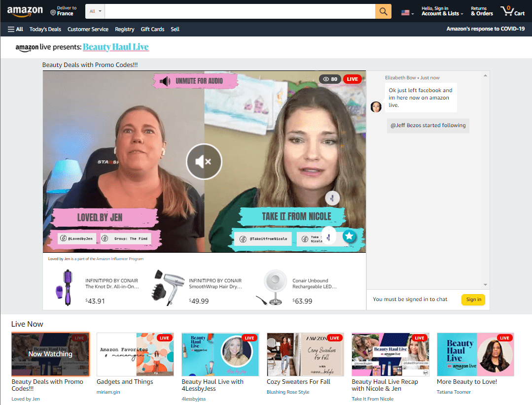Viewport: 532px width, 405px height.
Task: Click the Beauty Deals with Promo Codes!!! heading
Action: click(90, 65)
